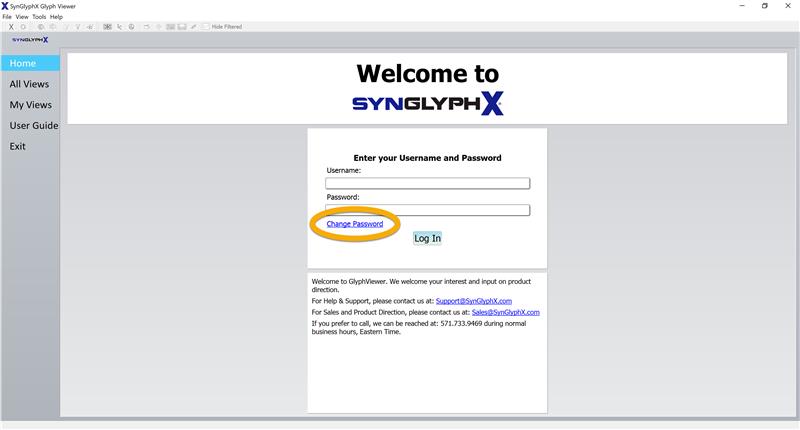Toggle the Hide Filtered checkbox
The width and height of the screenshot is (800, 430).
206,27
